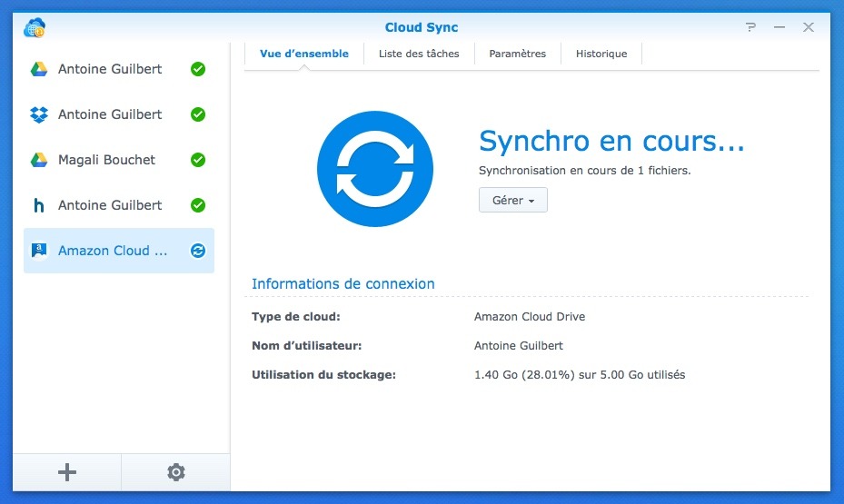Select the Vue d'ensemble tab
The width and height of the screenshot is (844, 504).
coord(304,54)
